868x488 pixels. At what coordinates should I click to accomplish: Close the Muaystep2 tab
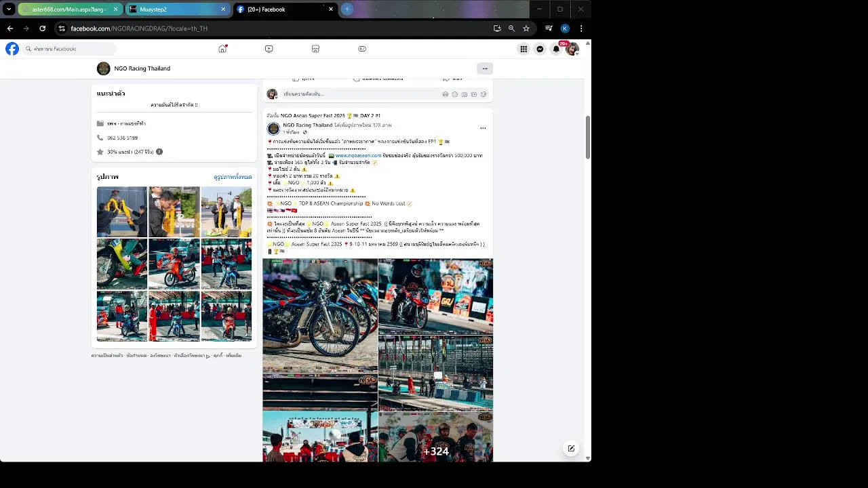click(x=223, y=9)
